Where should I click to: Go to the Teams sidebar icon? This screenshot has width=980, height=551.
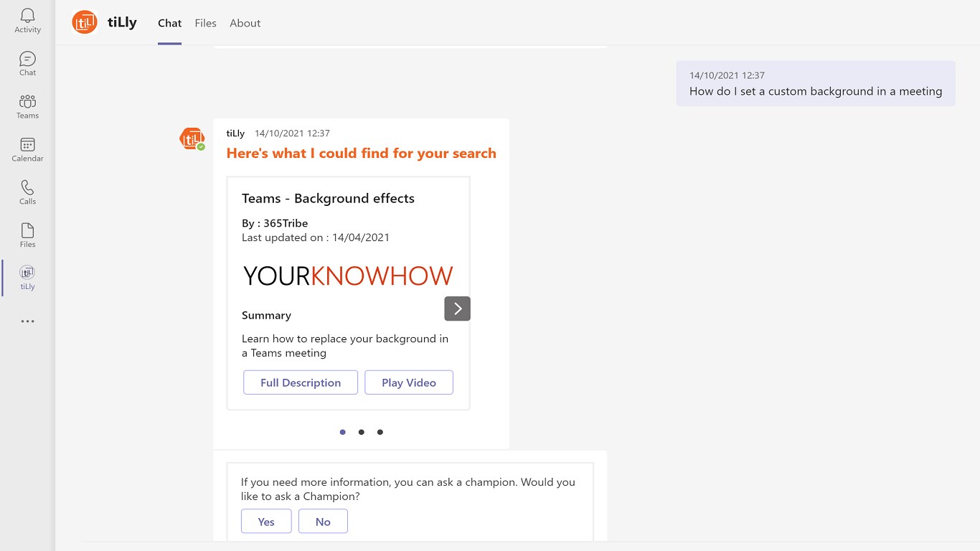click(27, 106)
